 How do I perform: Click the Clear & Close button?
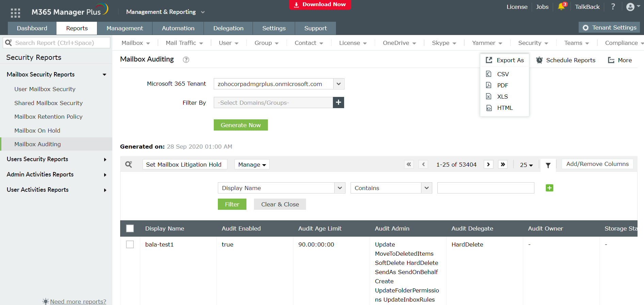coord(280,204)
